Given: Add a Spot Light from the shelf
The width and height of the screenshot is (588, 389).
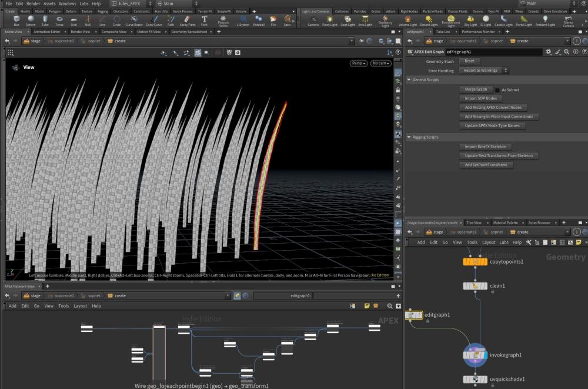Looking at the screenshot, I should coord(348,21).
